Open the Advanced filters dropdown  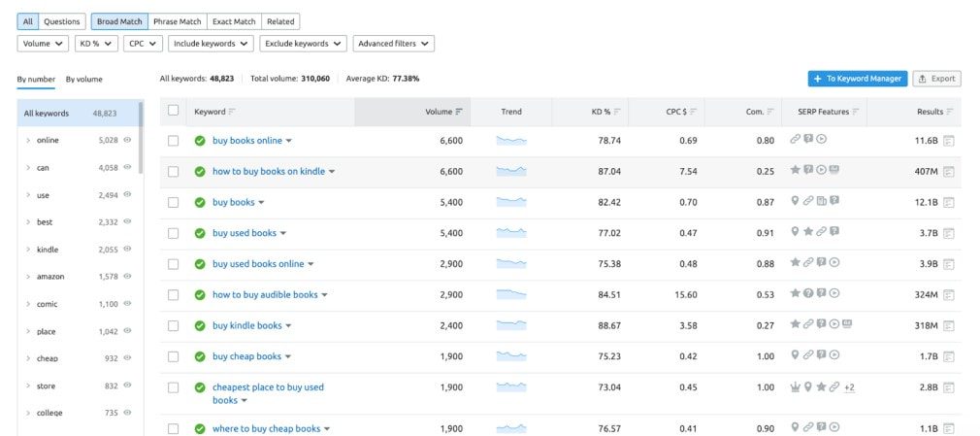(393, 44)
